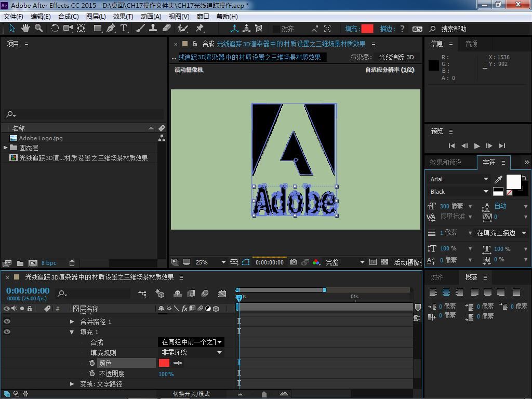This screenshot has width=532, height=399.
Task: Click the World Axis mode icon
Action: pos(247,29)
